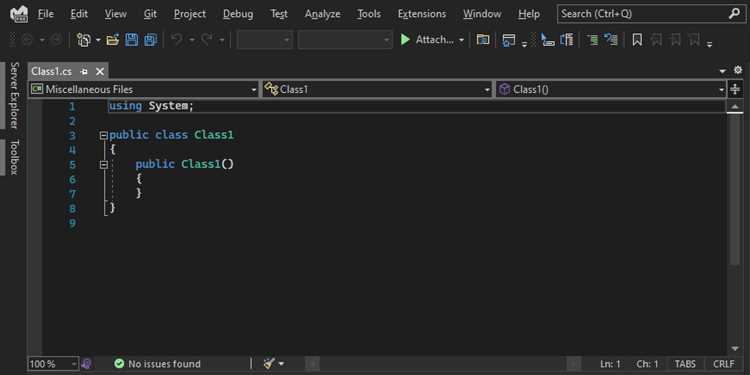Click the Redo icon
The image size is (750, 375).
(207, 40)
